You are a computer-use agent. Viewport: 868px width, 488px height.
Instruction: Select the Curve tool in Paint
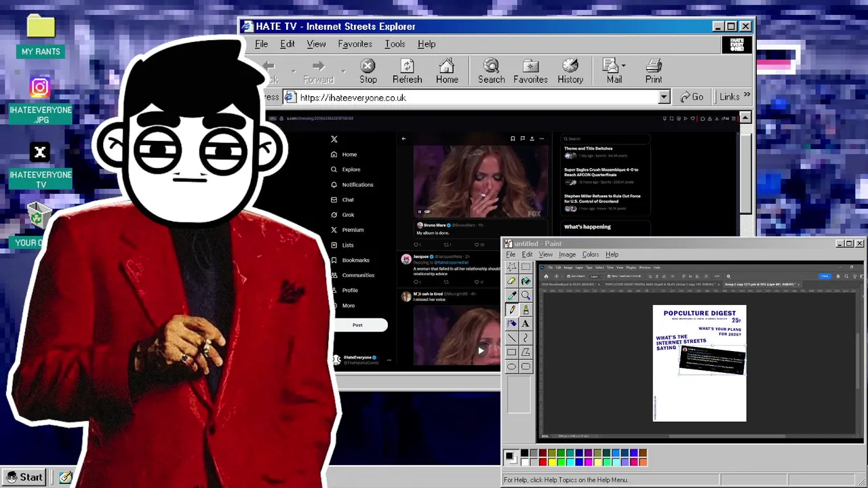click(x=526, y=338)
